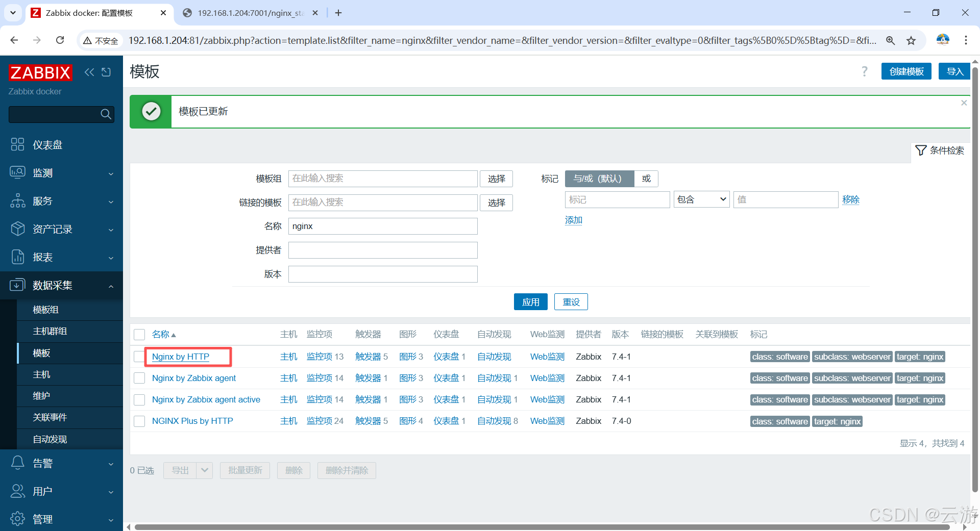Collapse the Zabbix sidebar with double-chevron icon
This screenshot has width=980, height=531.
(x=89, y=72)
